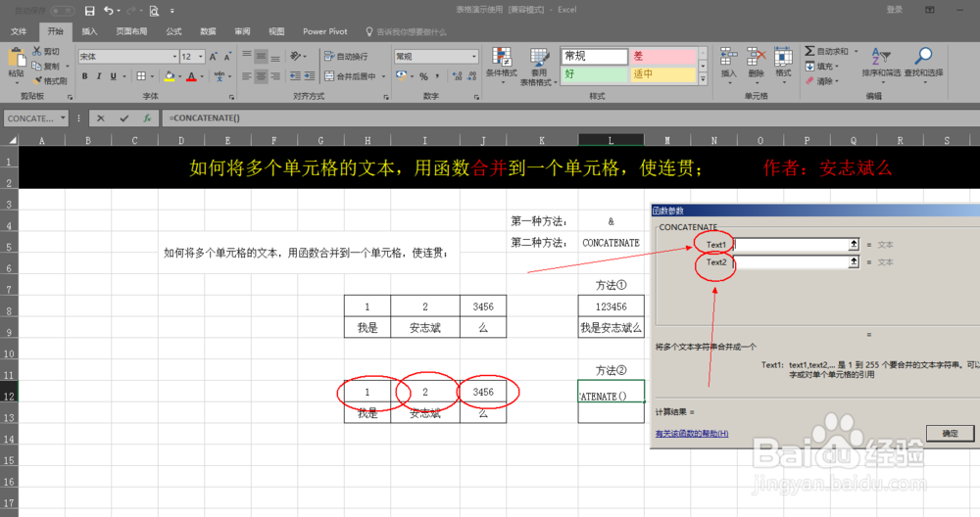
Task: Expand the cell styles gallery more arrow
Action: tap(703, 79)
